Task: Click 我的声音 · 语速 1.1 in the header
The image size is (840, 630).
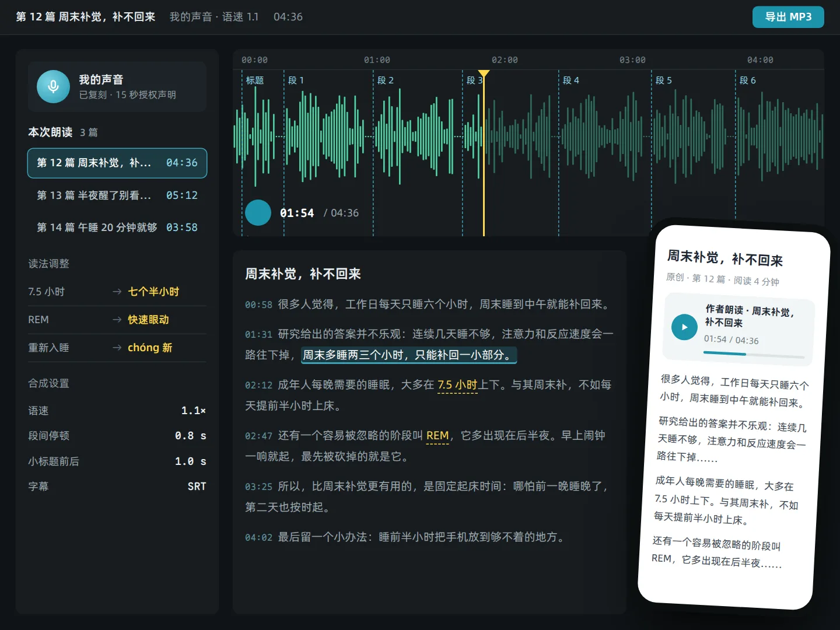Action: (214, 17)
